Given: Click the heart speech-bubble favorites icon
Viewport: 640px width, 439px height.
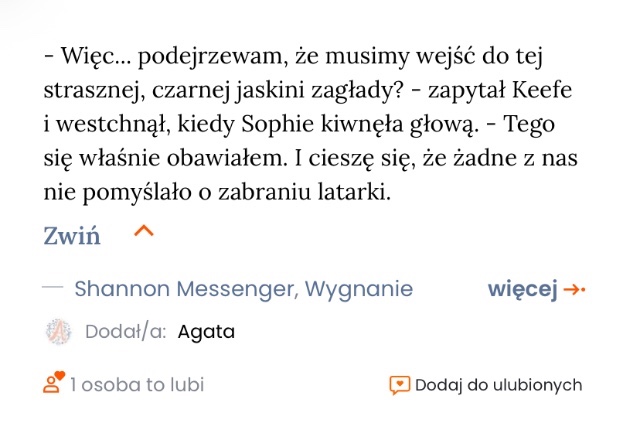Looking at the screenshot, I should tap(399, 385).
